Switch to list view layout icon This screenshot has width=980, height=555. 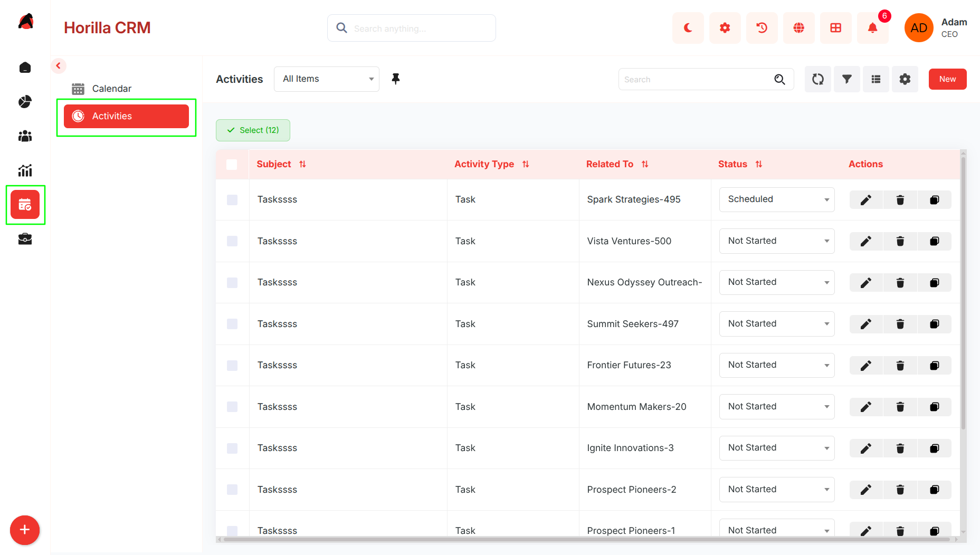coord(876,79)
